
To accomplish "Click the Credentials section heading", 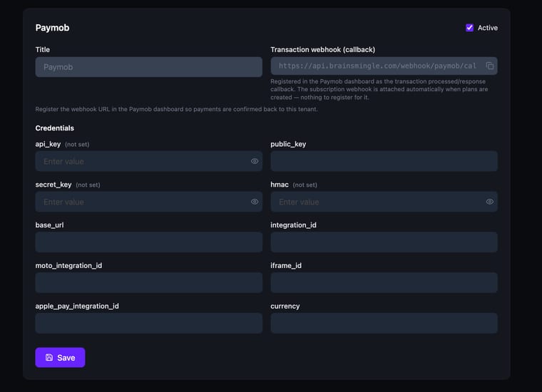I will tap(55, 128).
